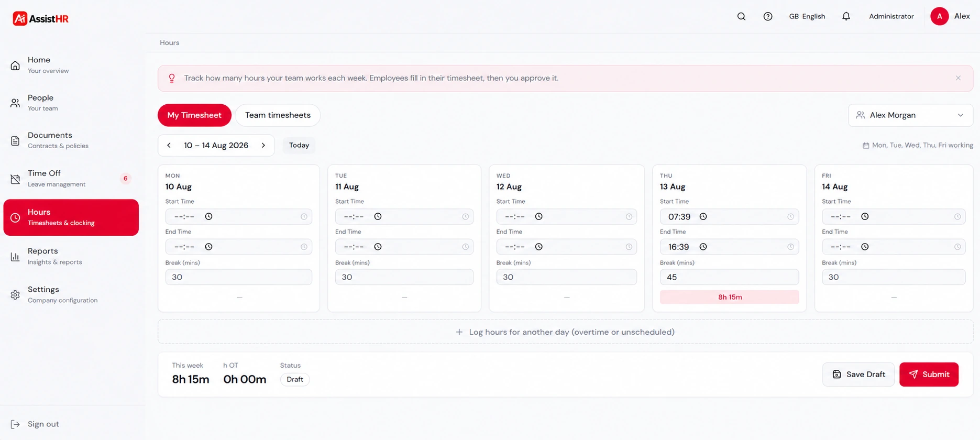Open the Wednesday End Time clock picker

[x=538, y=247]
